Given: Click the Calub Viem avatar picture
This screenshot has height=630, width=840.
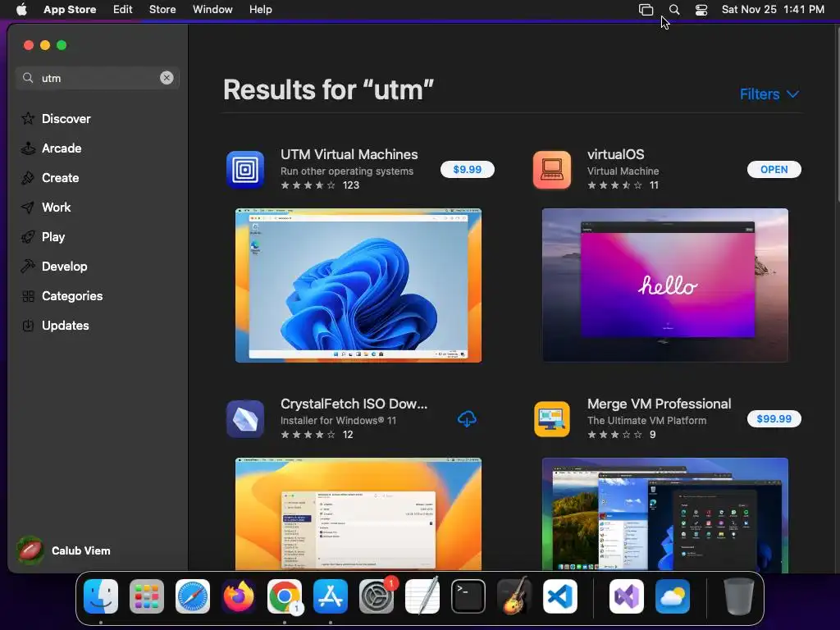Looking at the screenshot, I should [x=30, y=550].
